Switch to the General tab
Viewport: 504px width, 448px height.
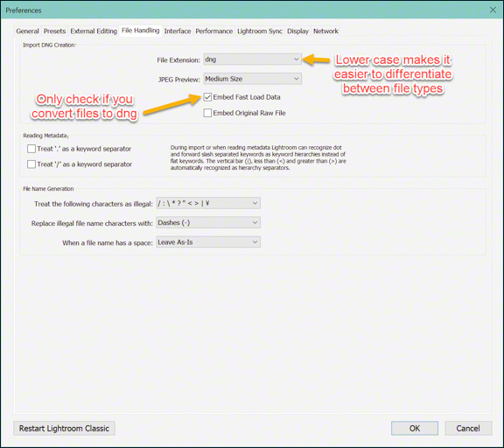click(27, 31)
